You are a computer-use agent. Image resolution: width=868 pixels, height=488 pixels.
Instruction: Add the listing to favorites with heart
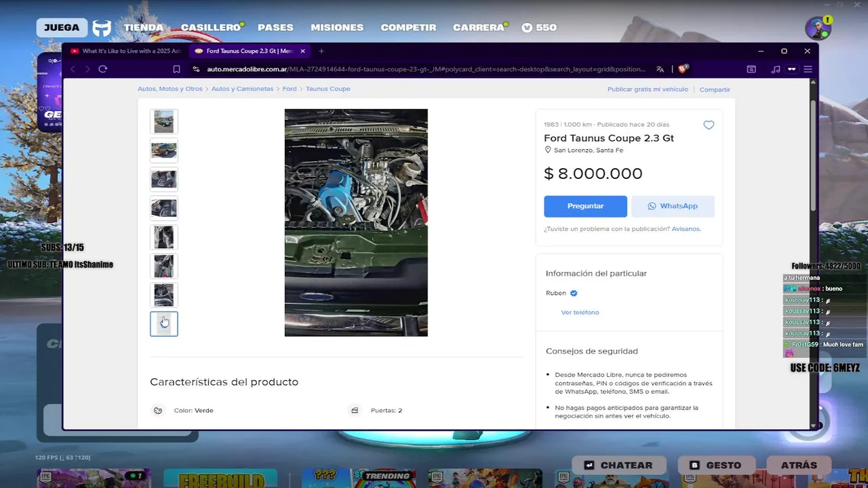point(709,125)
